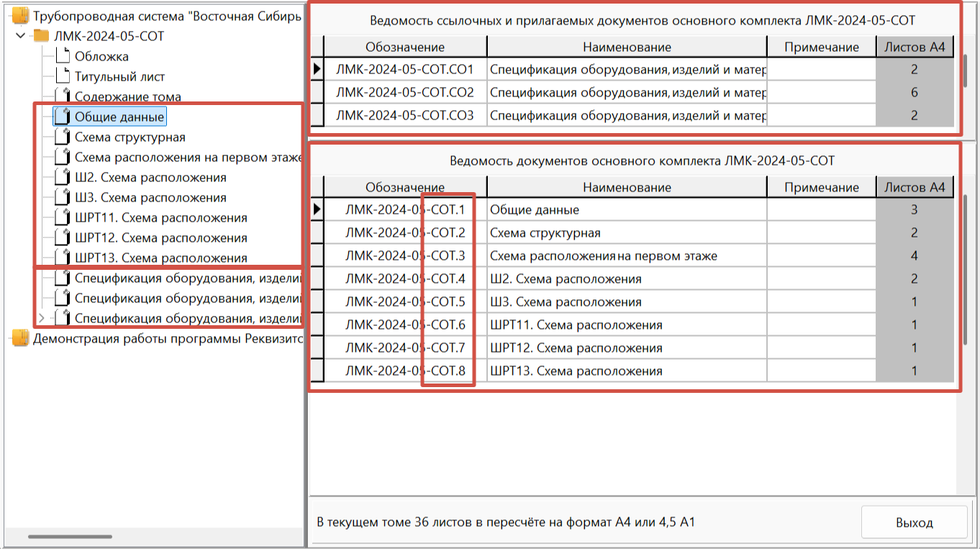Click Обозначение header in the ссылочных документов table
This screenshot has height=549, width=980.
click(405, 47)
